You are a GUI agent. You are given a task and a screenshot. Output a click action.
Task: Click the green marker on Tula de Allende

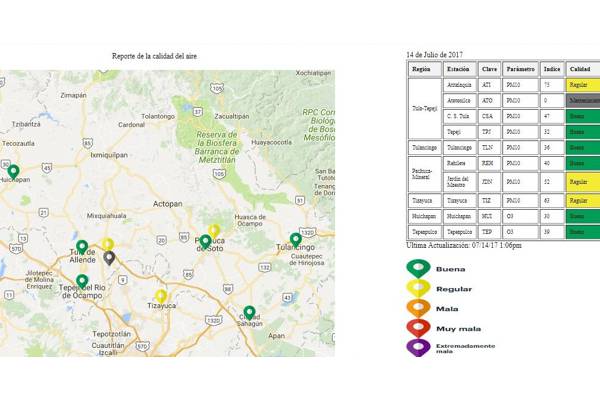[x=82, y=248]
